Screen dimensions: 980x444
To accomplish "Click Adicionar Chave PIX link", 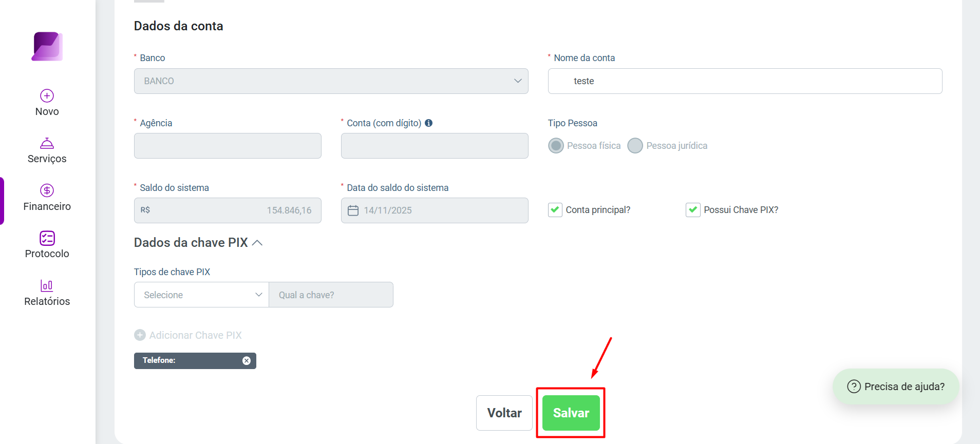I will click(x=188, y=335).
